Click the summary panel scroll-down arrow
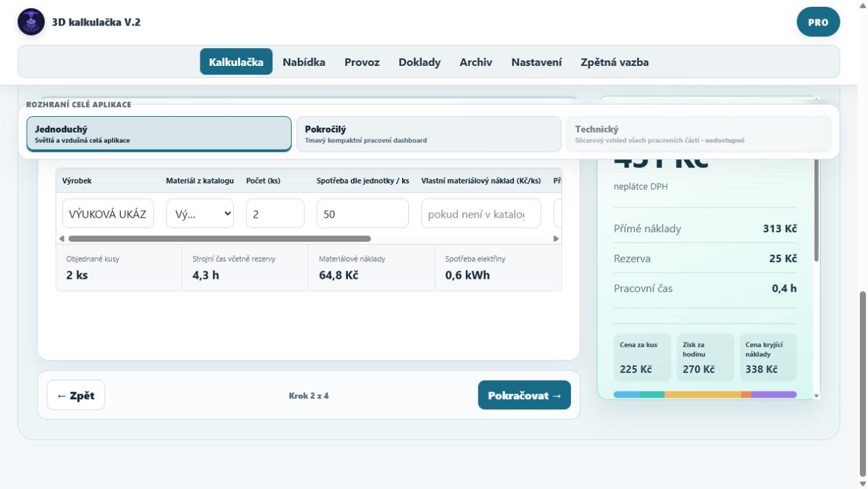Screen dimensions: 868x489 [816, 396]
